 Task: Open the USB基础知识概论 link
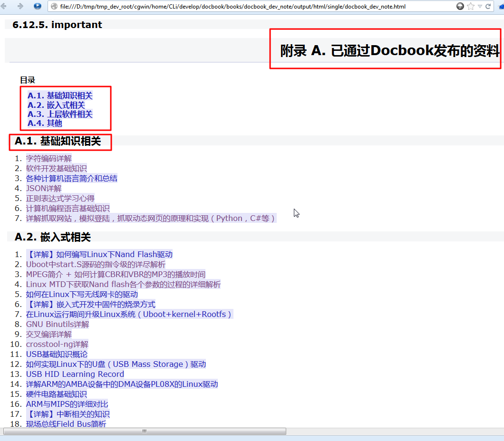pos(57,354)
